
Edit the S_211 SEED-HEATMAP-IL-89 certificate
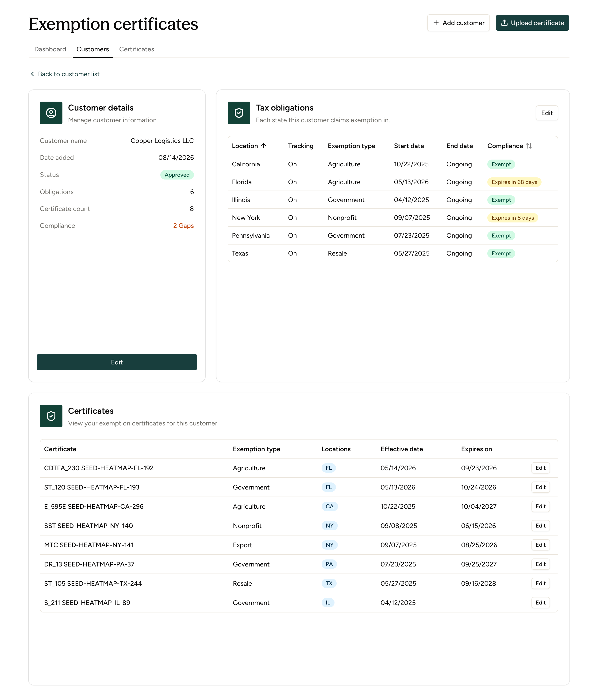[541, 603]
